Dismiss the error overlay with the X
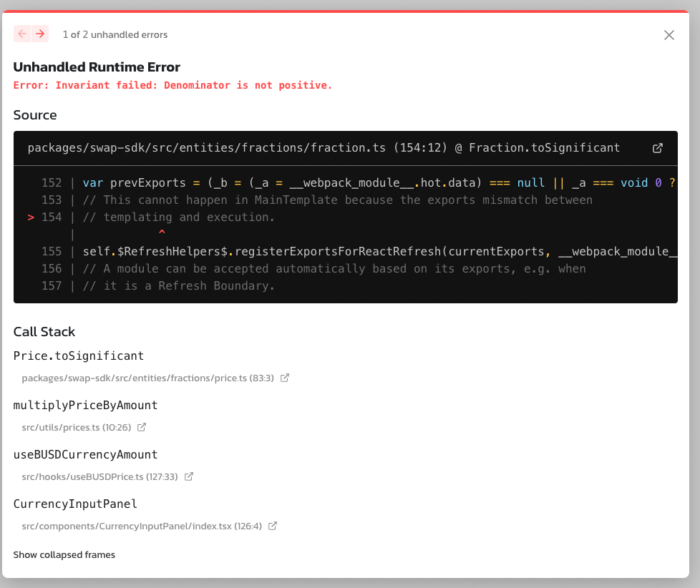700x588 pixels. click(669, 34)
